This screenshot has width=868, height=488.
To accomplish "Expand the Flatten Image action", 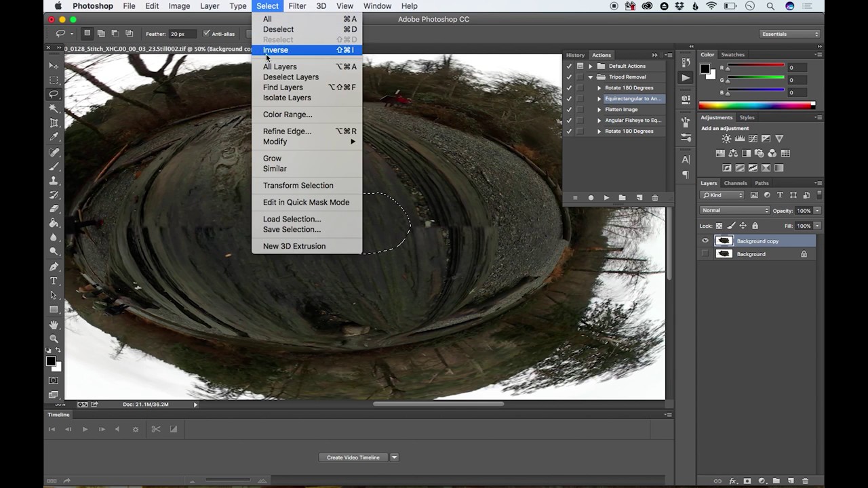I will (x=599, y=109).
